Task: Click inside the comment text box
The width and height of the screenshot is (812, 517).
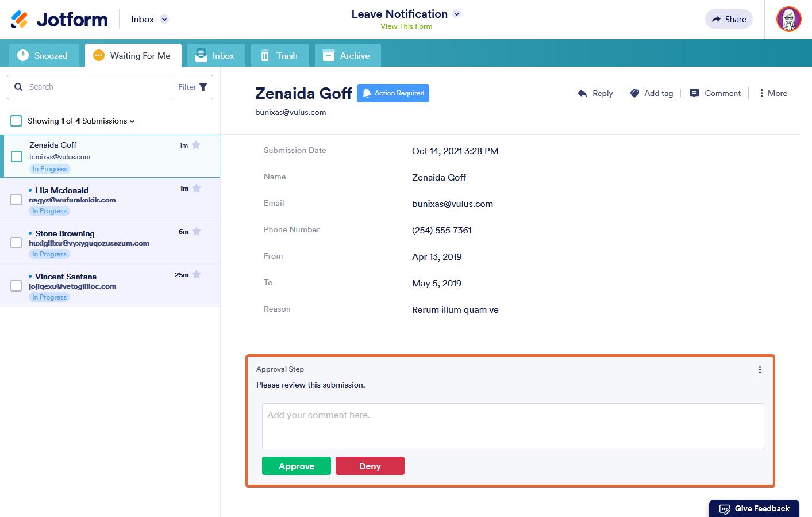Action: 513,426
